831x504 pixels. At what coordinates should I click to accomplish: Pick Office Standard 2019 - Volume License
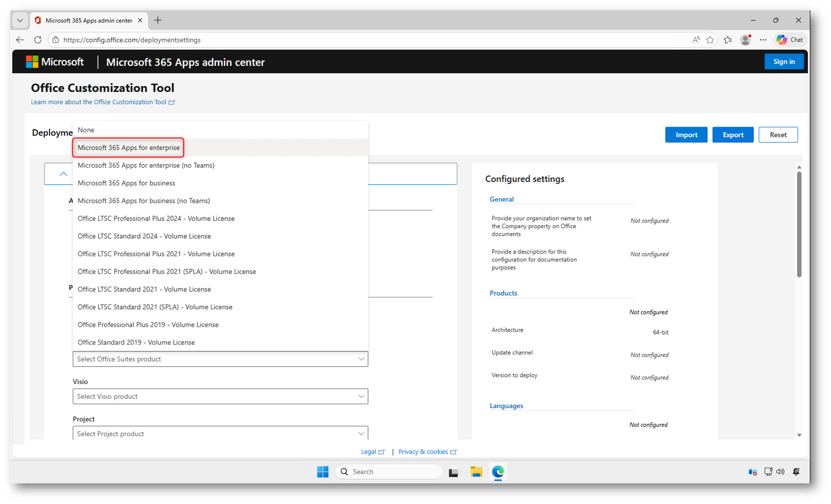pos(136,342)
